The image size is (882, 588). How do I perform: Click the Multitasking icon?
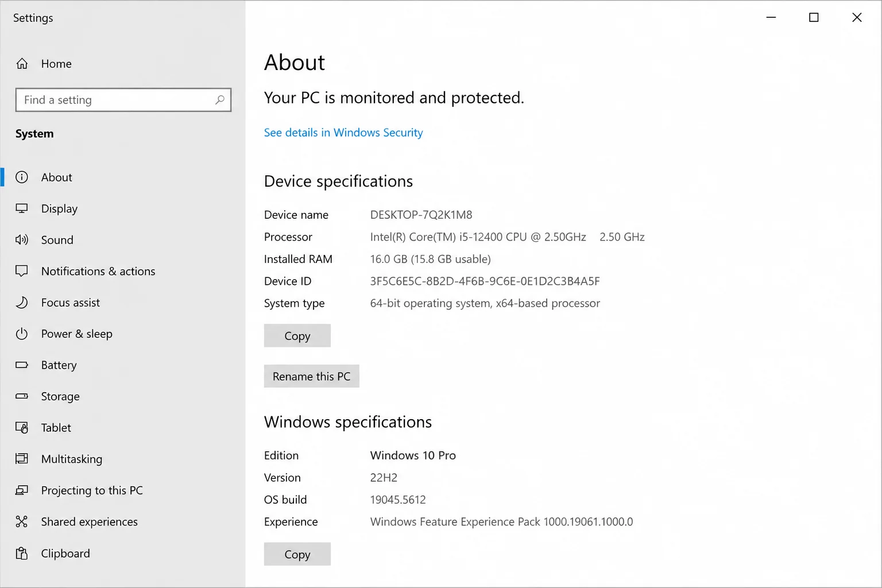22,459
